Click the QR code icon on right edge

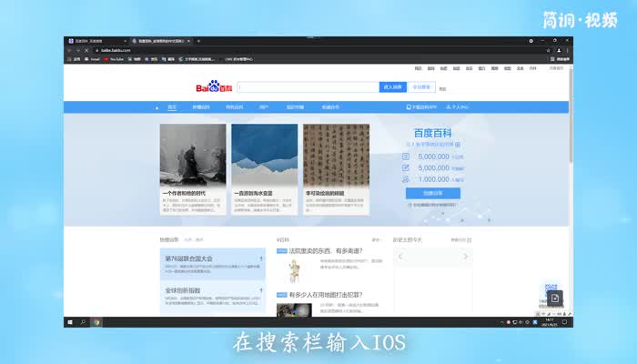(x=551, y=288)
